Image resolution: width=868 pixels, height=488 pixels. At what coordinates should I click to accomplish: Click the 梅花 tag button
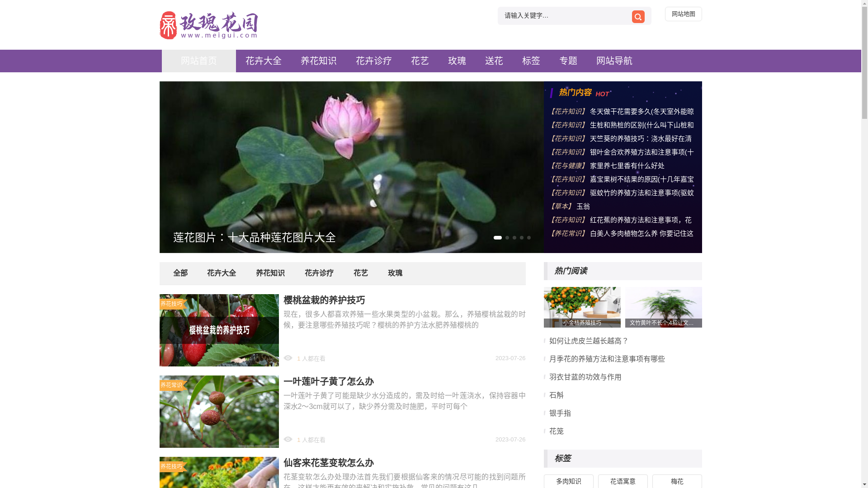click(677, 481)
